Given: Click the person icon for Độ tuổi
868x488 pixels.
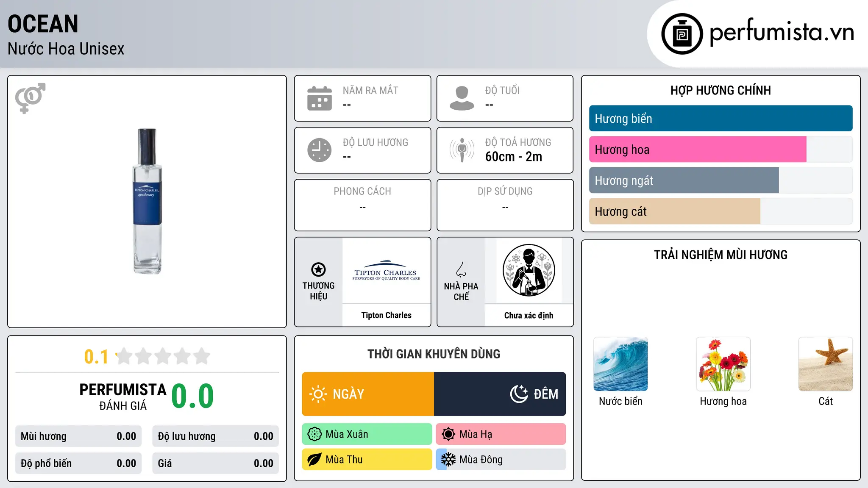Looking at the screenshot, I should point(462,98).
